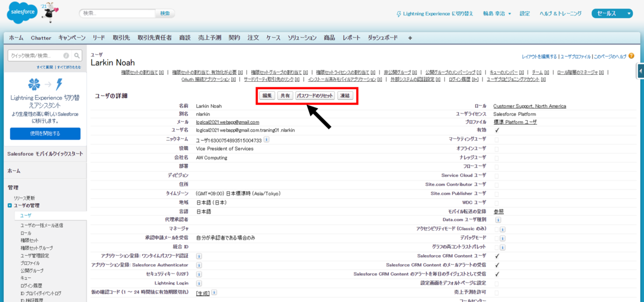The height and width of the screenshot is (302, 644).
Task: Toggle the ナレッジユーザ checkbox
Action: coord(496,157)
